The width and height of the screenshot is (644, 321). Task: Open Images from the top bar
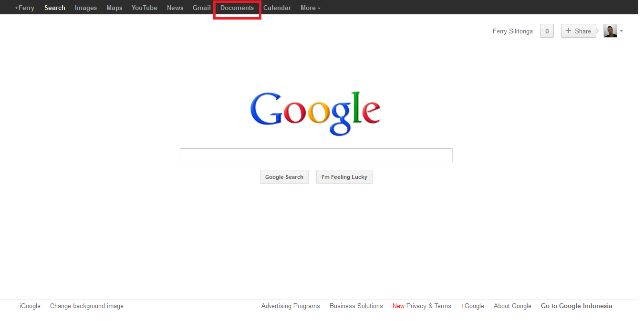click(x=86, y=8)
